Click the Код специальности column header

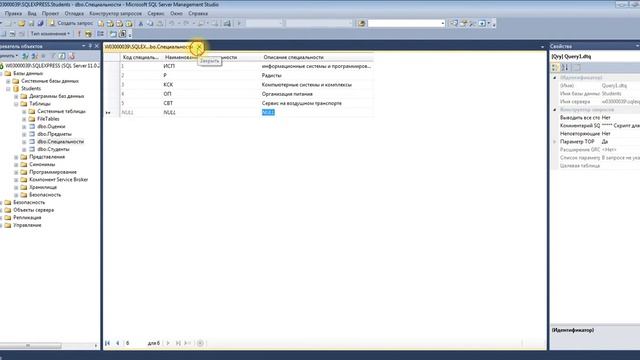(140, 58)
